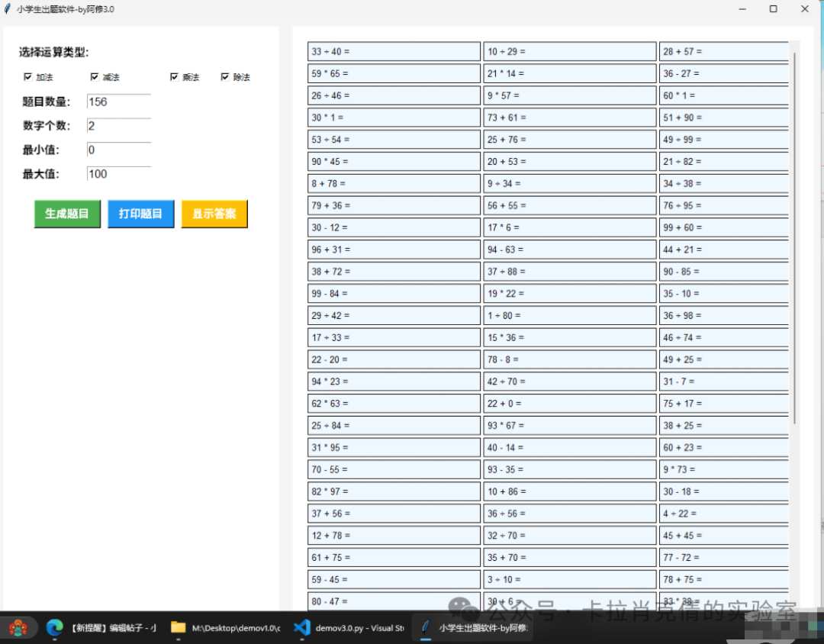
Task: Disable the 乘法 (multiplication) checkbox
Action: pos(174,76)
